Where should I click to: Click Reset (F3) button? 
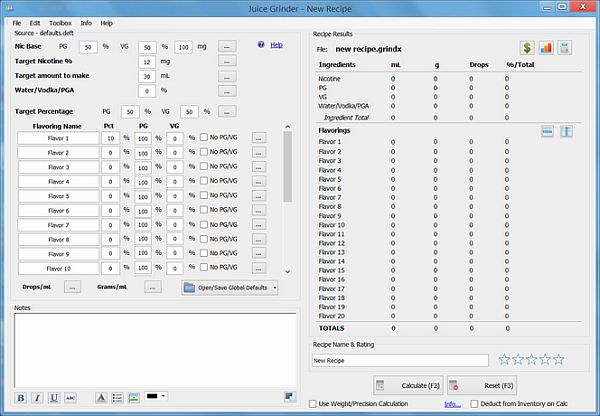[x=482, y=385]
